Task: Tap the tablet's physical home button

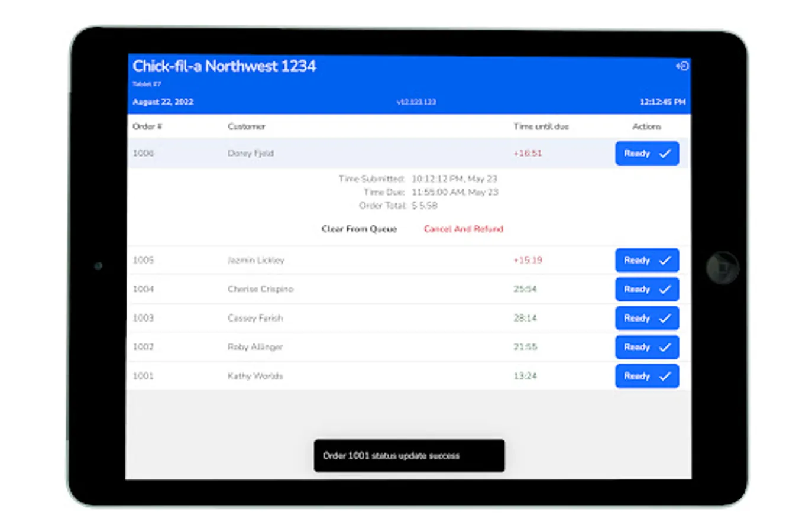Action: 723,268
